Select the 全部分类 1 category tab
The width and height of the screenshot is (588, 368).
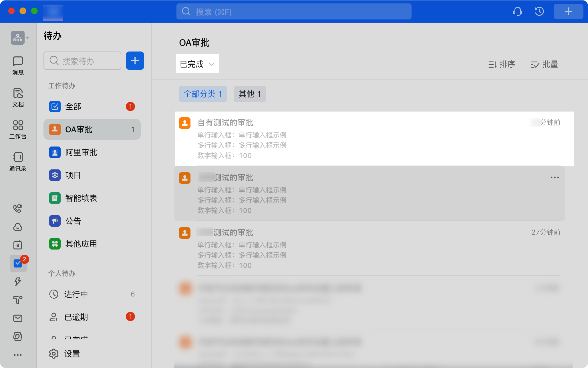[203, 94]
